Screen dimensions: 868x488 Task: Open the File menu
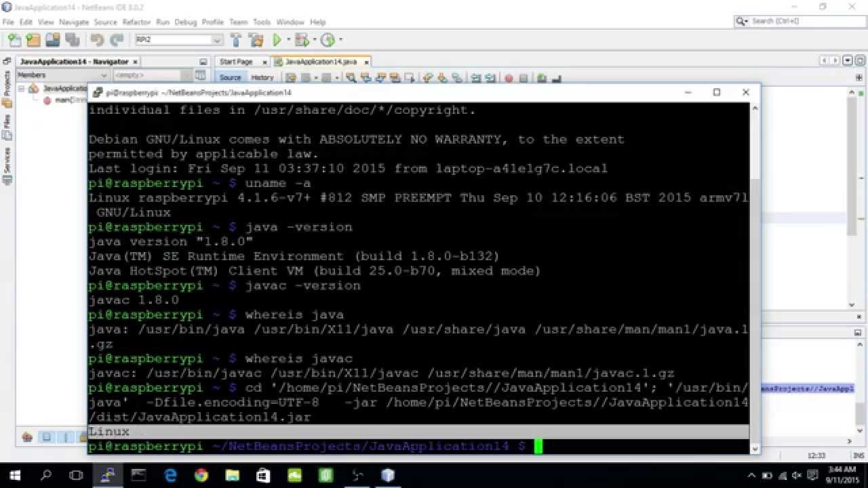tap(8, 22)
